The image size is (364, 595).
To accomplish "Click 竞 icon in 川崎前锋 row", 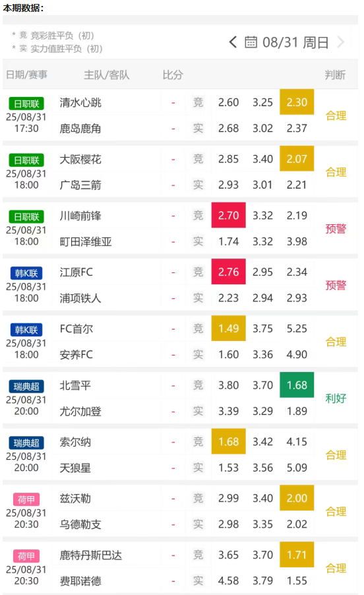I will [198, 215].
